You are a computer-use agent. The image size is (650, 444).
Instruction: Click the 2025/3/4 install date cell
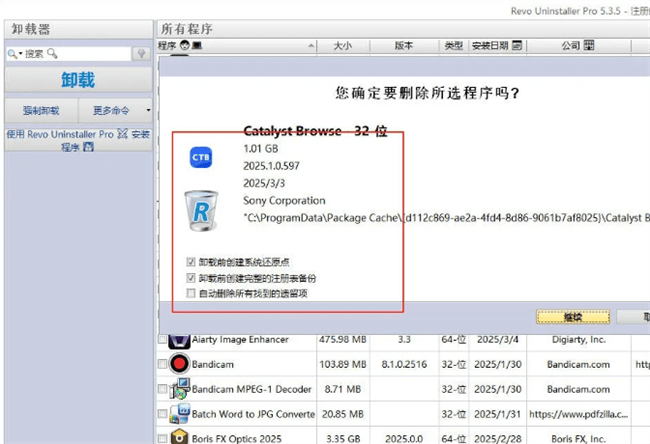[x=497, y=340]
